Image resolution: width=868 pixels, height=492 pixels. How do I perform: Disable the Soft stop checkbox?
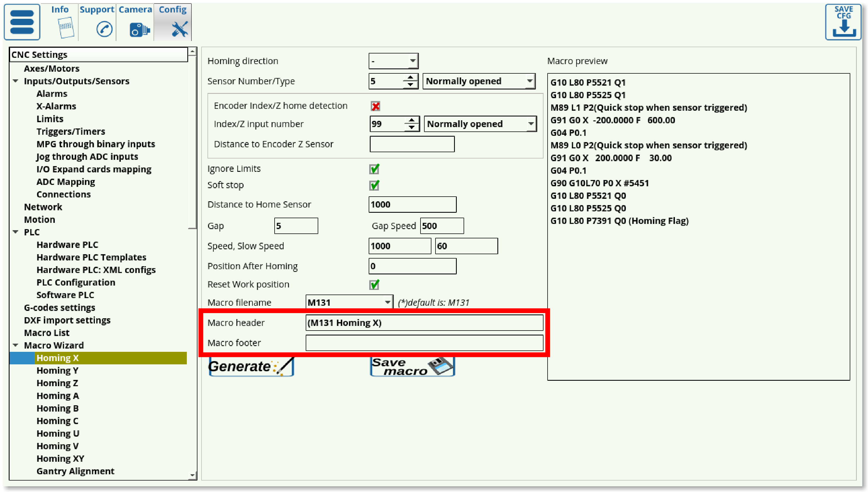[374, 185]
